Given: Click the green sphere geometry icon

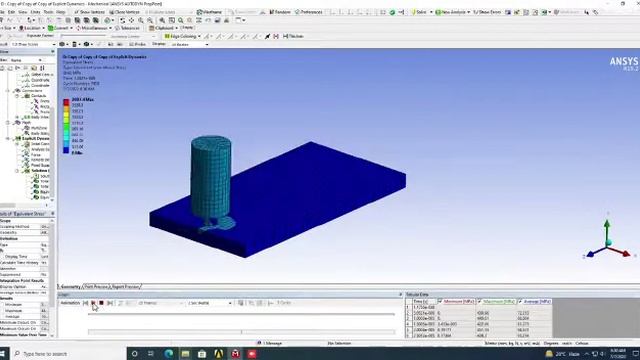Looking at the screenshot, I should coord(108,20).
